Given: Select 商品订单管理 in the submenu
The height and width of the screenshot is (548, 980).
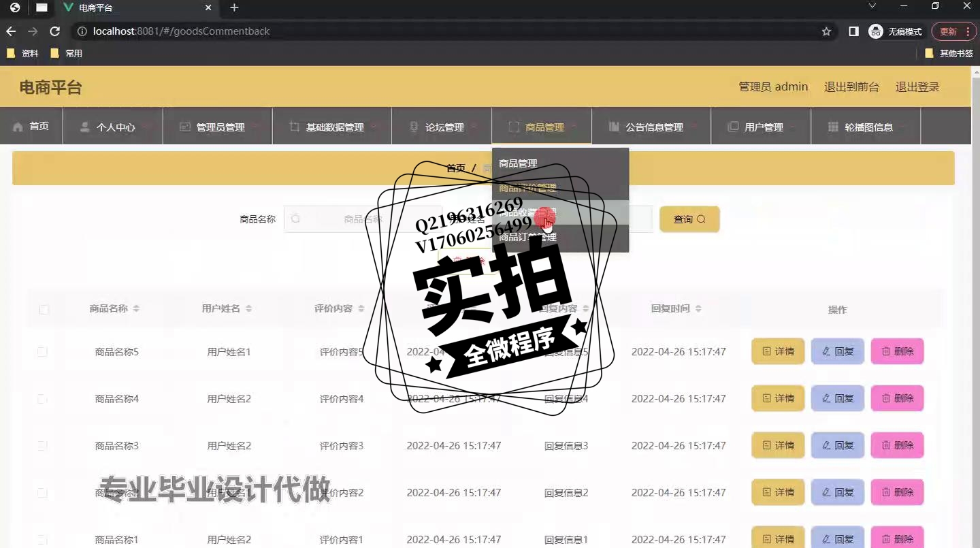Looking at the screenshot, I should click(560, 237).
